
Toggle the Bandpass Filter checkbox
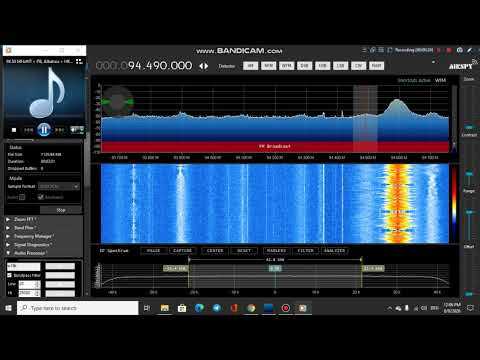[10, 275]
